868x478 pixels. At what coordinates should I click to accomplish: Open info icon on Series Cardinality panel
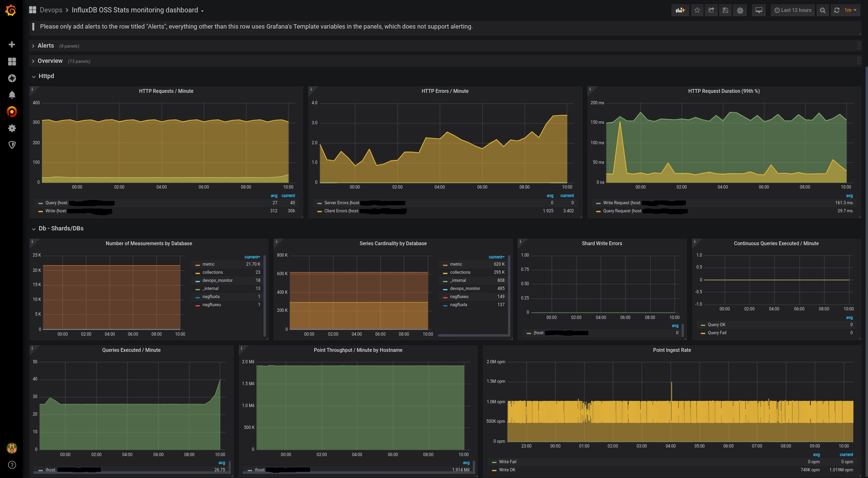click(x=276, y=241)
